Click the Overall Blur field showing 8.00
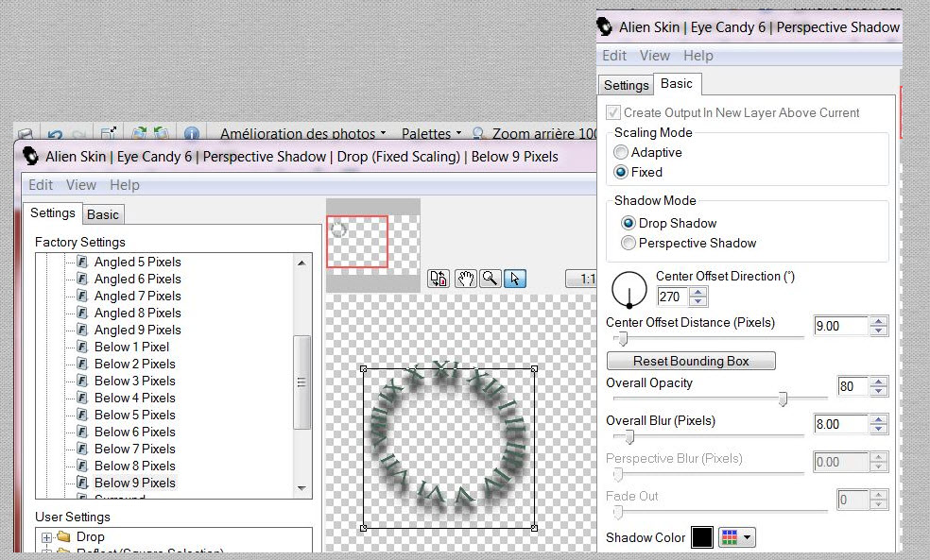 [x=841, y=424]
